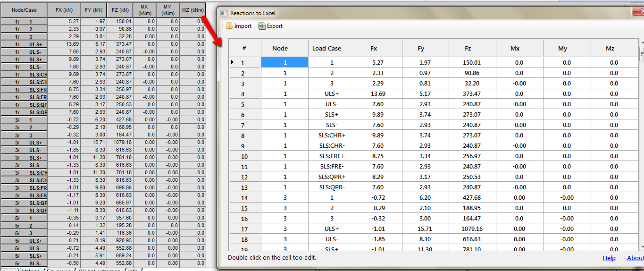
Task: Select the 'SLS:CHR-' cell in dialog row 9
Action: 332,145
